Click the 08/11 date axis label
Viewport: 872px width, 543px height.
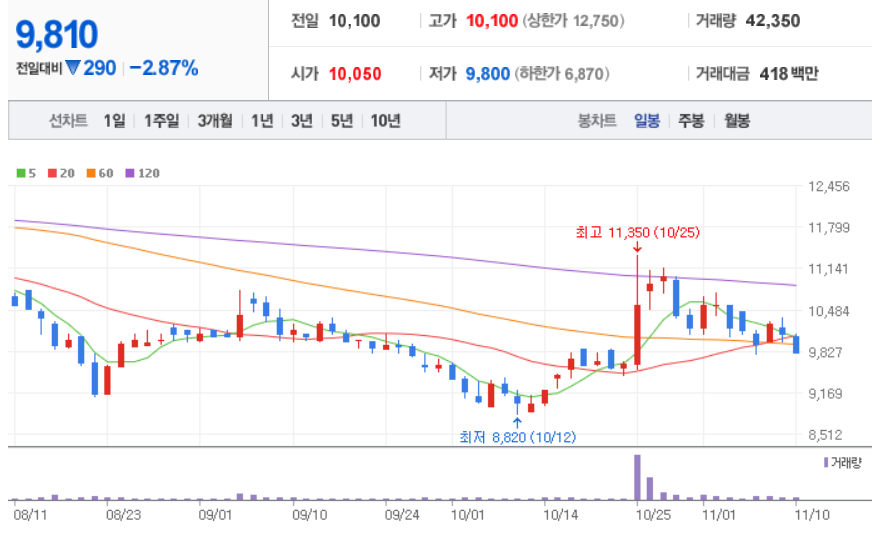click(30, 515)
